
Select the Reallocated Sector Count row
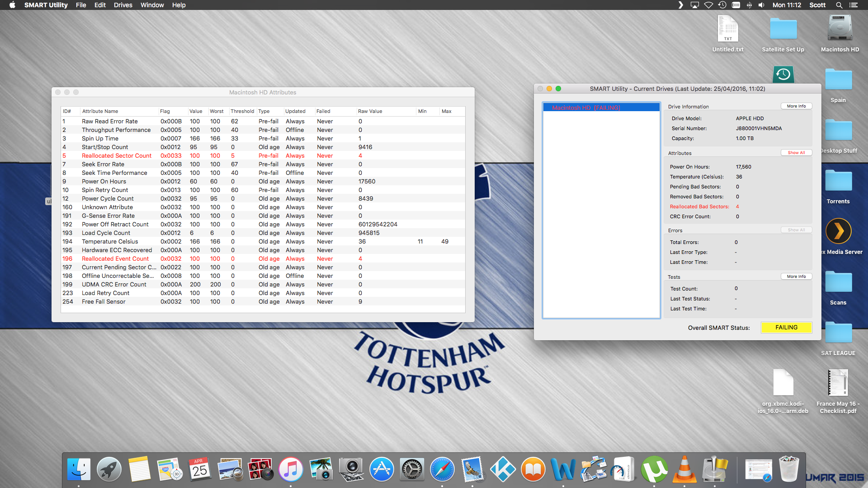[263, 156]
